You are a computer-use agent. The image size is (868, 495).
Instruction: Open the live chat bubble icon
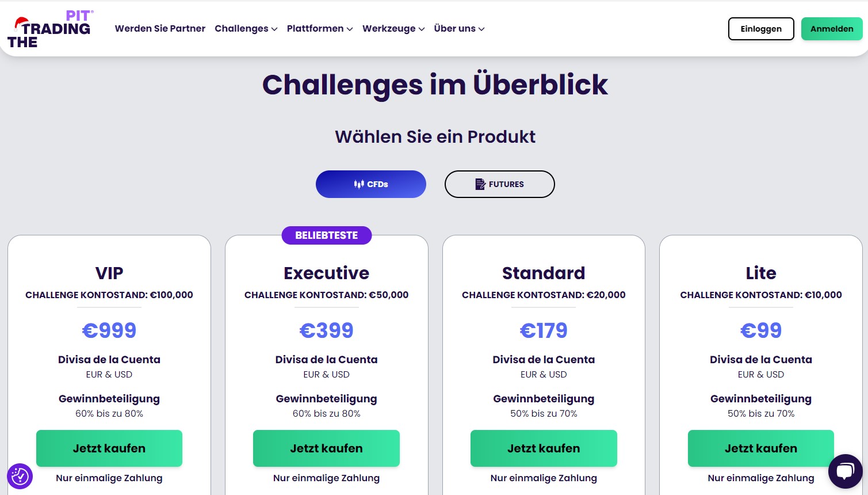point(845,471)
